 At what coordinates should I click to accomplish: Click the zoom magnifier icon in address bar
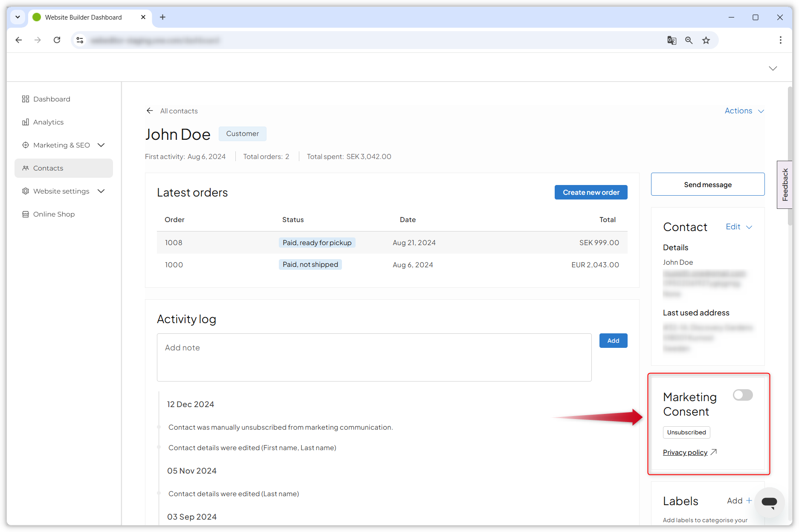[x=689, y=40]
